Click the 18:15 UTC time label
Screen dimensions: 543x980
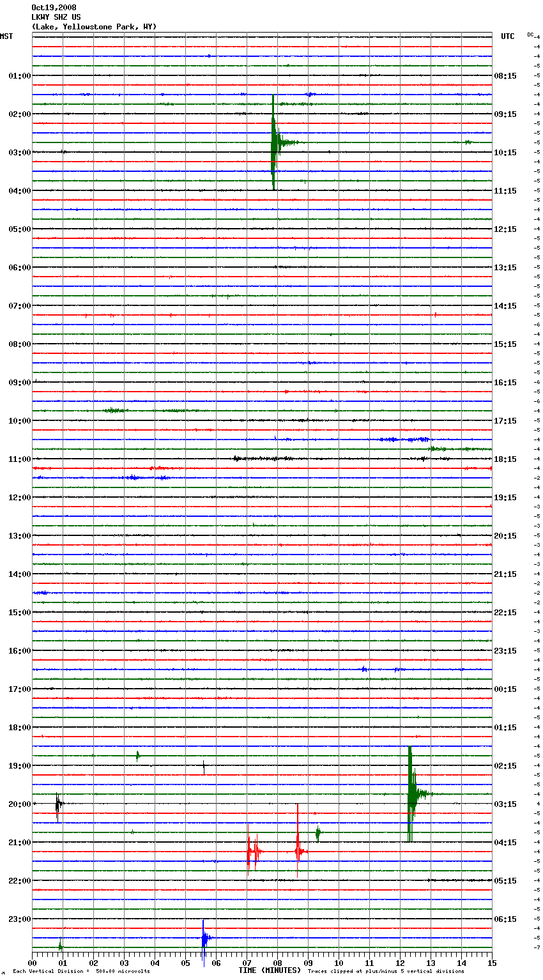pyautogui.click(x=505, y=459)
